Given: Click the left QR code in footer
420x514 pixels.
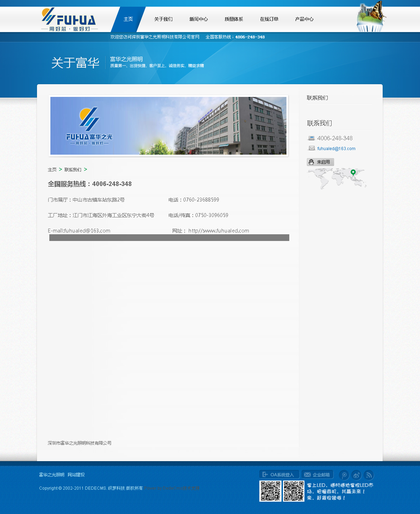Looking at the screenshot, I should coord(270,491).
